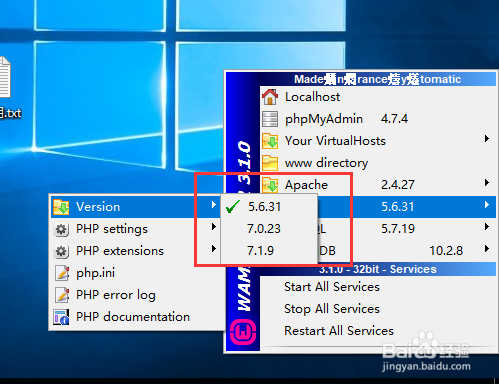Image resolution: width=499 pixels, height=384 pixels.
Task: Expand the Apache 2.4.27 submenu arrow
Action: (487, 183)
